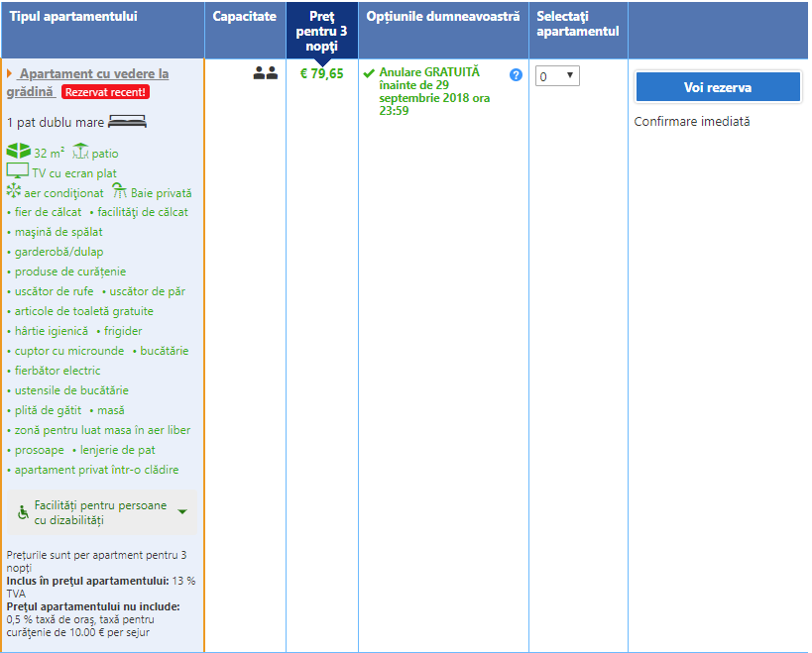Click the Anulare GRATUITĂ cancellation text
Viewport: 812px width, 653px height.
click(428, 73)
